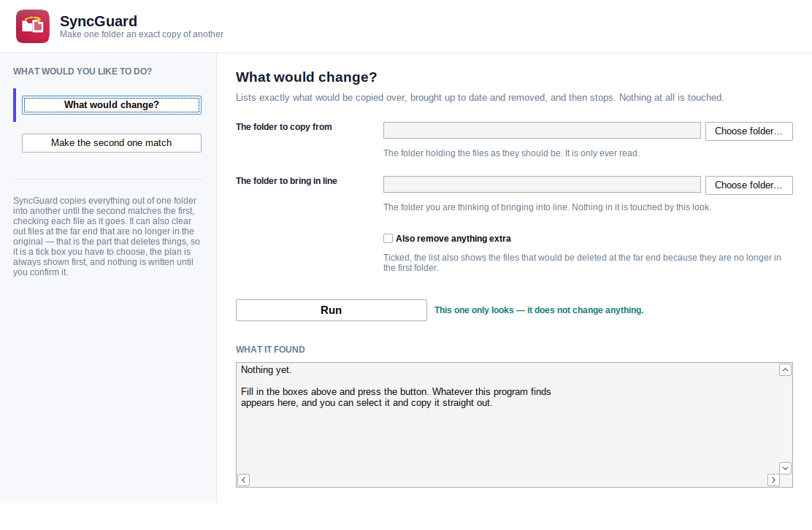This screenshot has height=530, width=812.
Task: Click the results scroll-left arrow
Action: (243, 480)
